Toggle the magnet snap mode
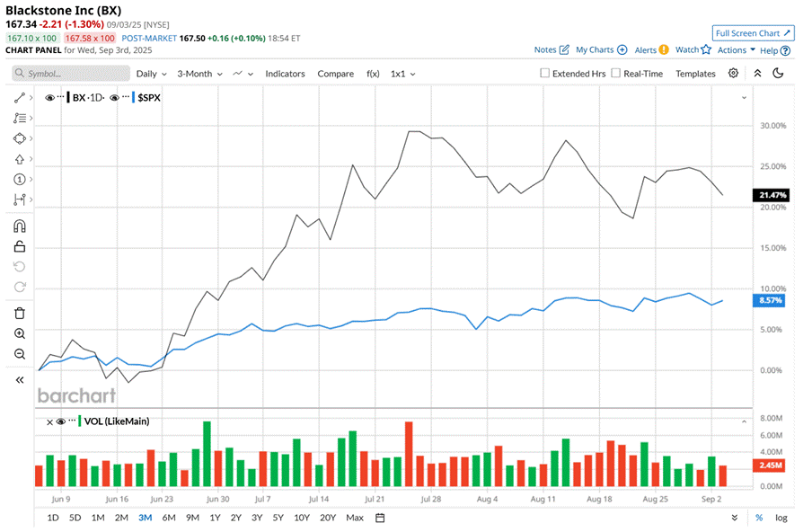Viewport: 812px width, 532px height. [x=19, y=226]
